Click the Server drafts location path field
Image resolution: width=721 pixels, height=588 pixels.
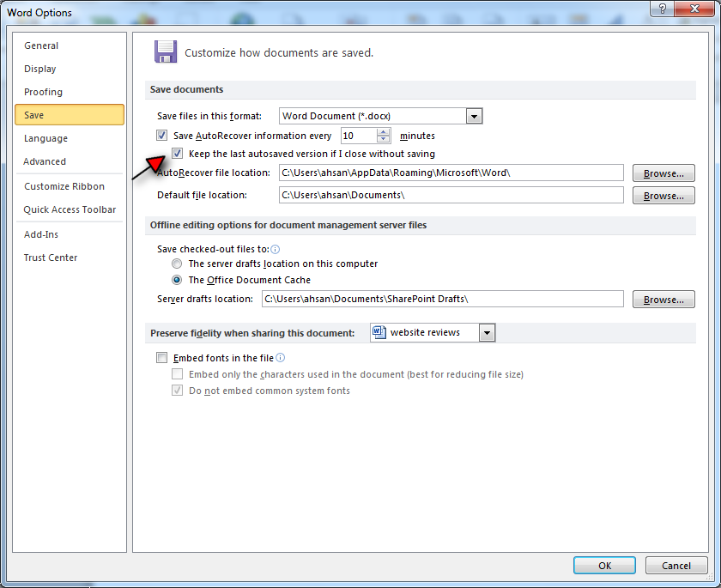[x=443, y=299]
